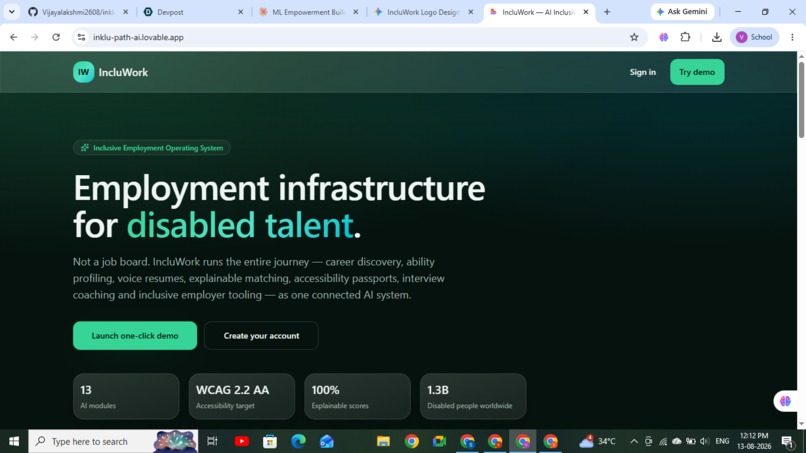
Task: Click the page vertical scrollbar thumb
Action: pos(801,100)
